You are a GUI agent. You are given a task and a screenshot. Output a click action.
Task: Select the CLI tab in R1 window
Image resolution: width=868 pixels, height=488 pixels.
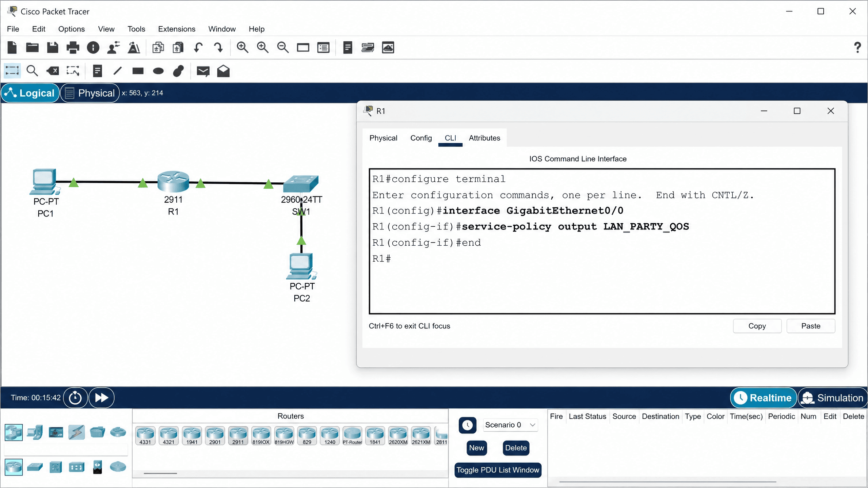(x=450, y=138)
